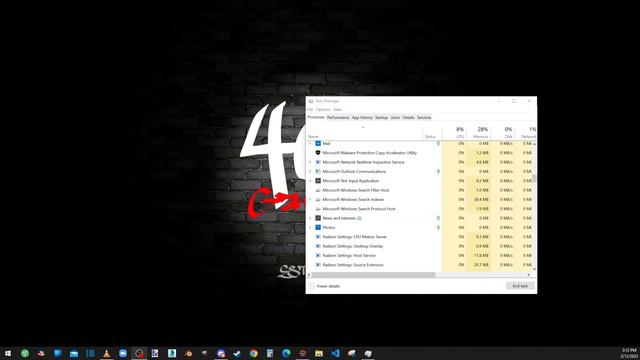Viewport: 640px width, 360px height.
Task: Open the View menu
Action: click(x=338, y=109)
